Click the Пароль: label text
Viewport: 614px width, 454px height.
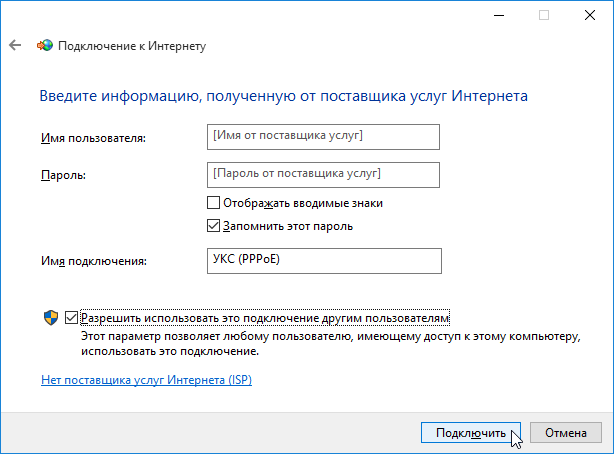tap(63, 175)
